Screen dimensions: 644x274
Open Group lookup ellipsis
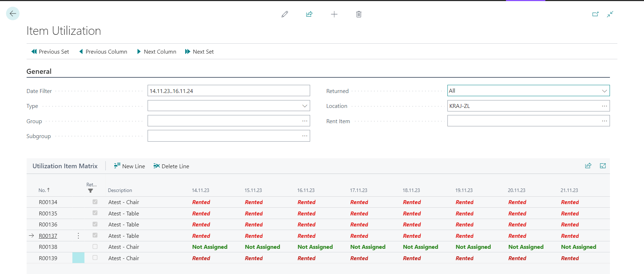[x=304, y=121]
